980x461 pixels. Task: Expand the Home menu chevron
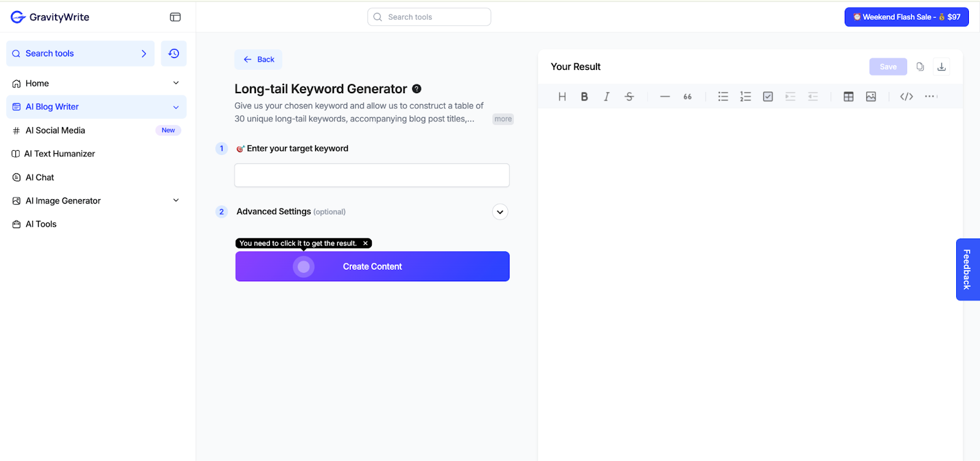(x=176, y=83)
